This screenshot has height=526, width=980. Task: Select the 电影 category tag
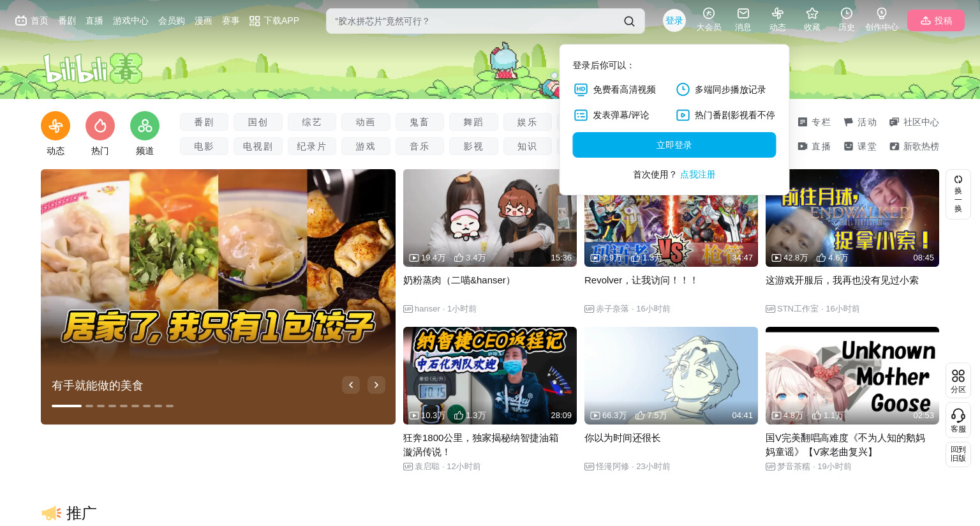point(204,146)
